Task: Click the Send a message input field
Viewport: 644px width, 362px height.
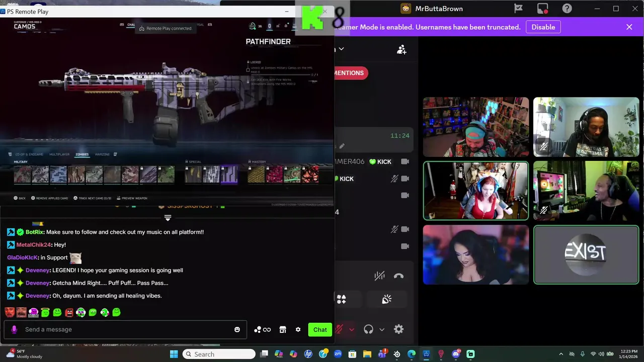Action: coord(125,329)
